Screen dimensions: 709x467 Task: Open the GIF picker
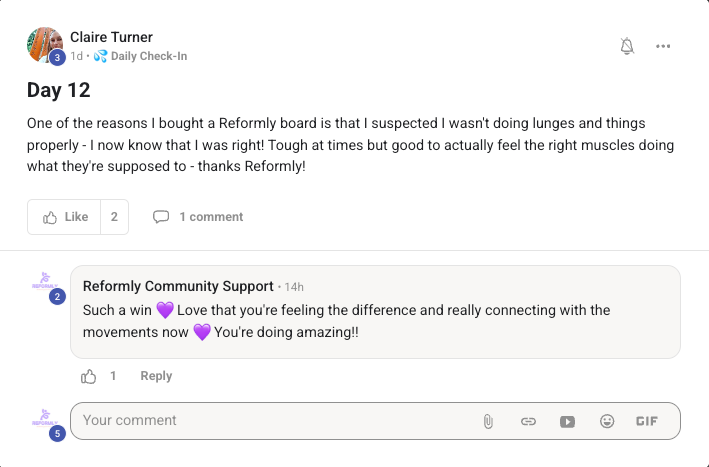coord(647,421)
